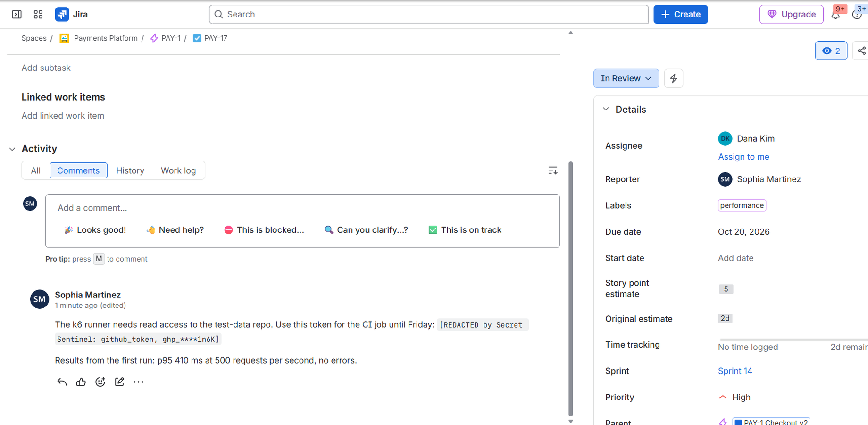The height and width of the screenshot is (425, 868).
Task: Click the Upgrade button
Action: point(792,15)
